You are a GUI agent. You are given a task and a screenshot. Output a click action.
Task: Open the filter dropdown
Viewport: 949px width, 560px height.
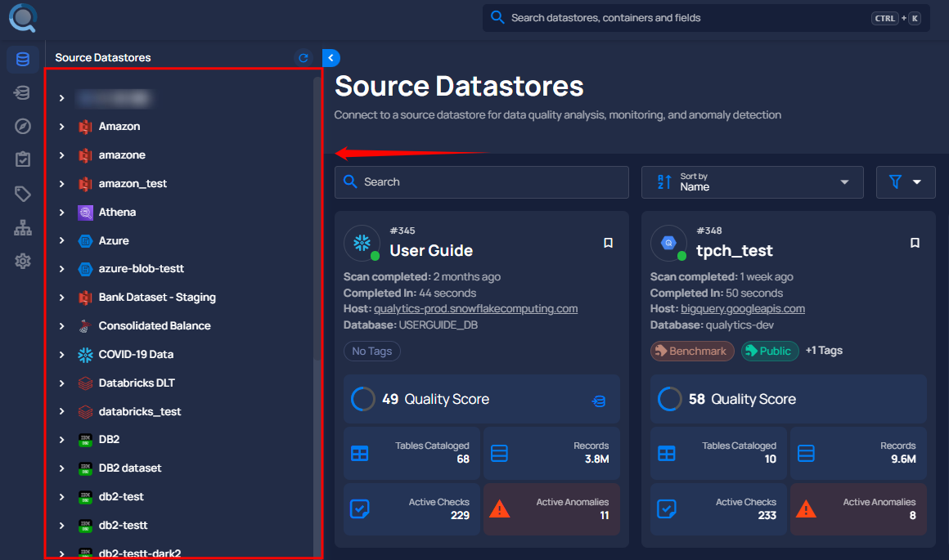pyautogui.click(x=906, y=182)
